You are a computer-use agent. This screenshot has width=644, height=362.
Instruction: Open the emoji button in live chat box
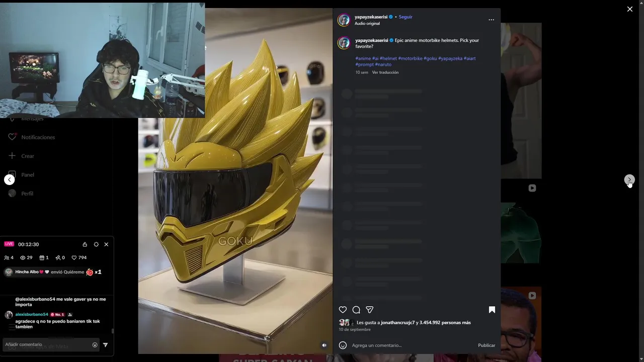click(95, 345)
